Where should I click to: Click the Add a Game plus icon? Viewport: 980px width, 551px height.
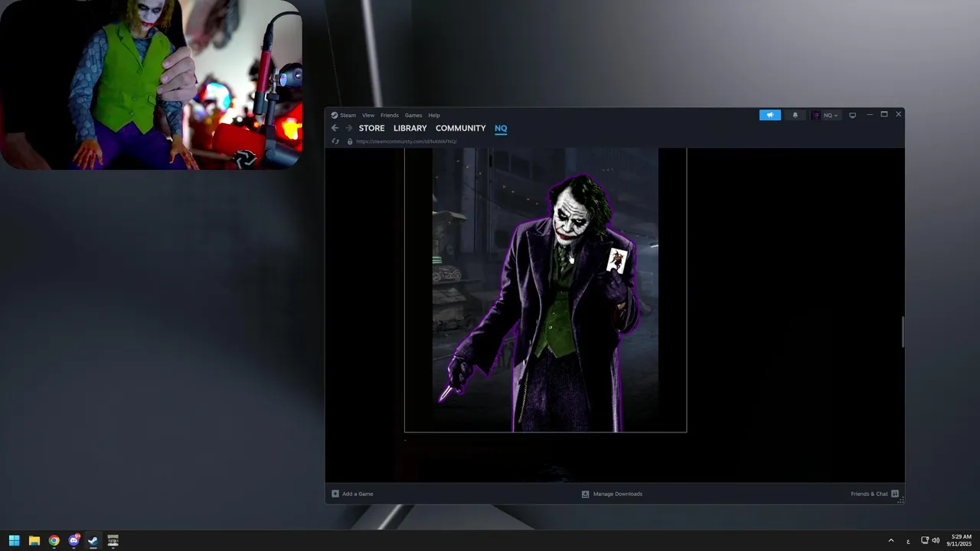pyautogui.click(x=335, y=494)
